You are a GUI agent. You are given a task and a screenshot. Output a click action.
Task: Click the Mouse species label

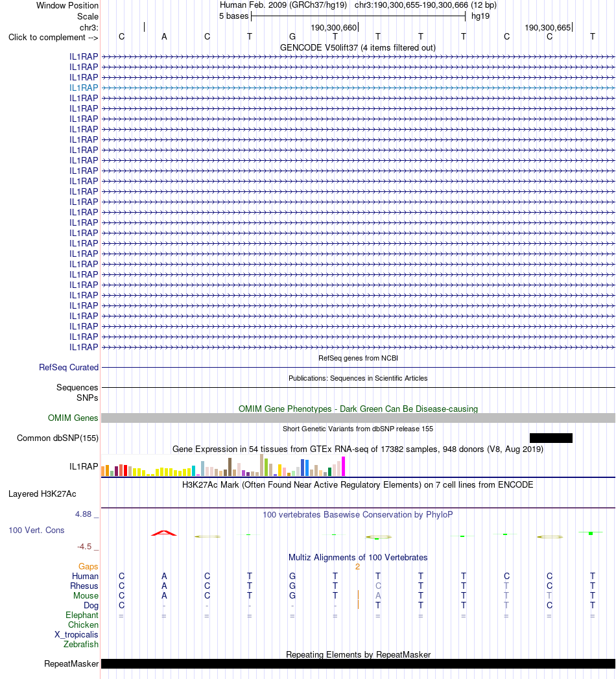pos(86,595)
